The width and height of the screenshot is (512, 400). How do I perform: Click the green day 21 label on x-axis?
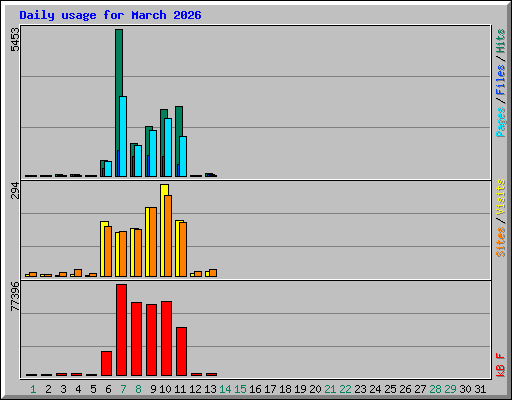coord(330,389)
